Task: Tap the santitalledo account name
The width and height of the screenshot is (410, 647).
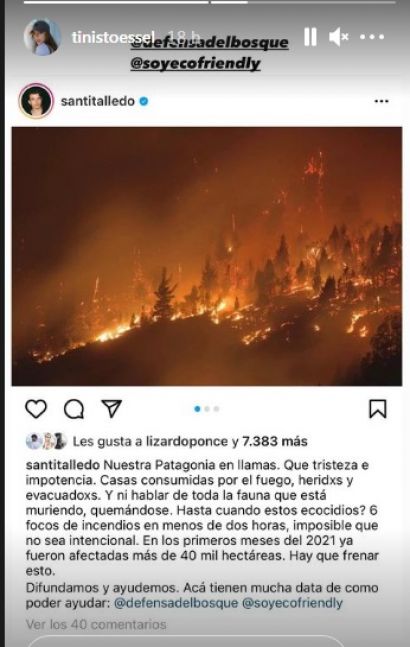Action: [98, 101]
